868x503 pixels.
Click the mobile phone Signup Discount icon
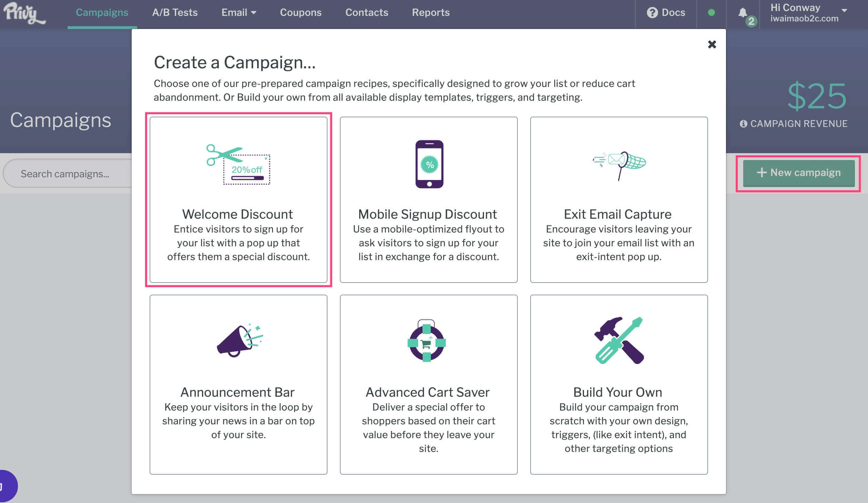tap(429, 164)
